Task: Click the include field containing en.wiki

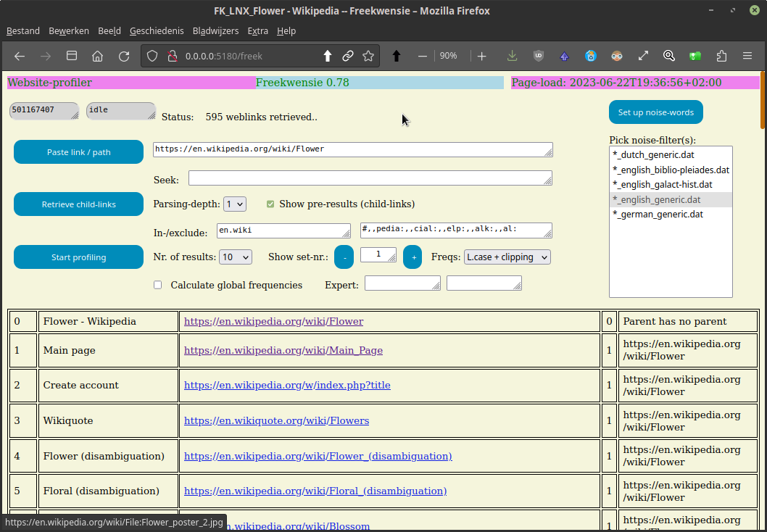Action: 283,230
